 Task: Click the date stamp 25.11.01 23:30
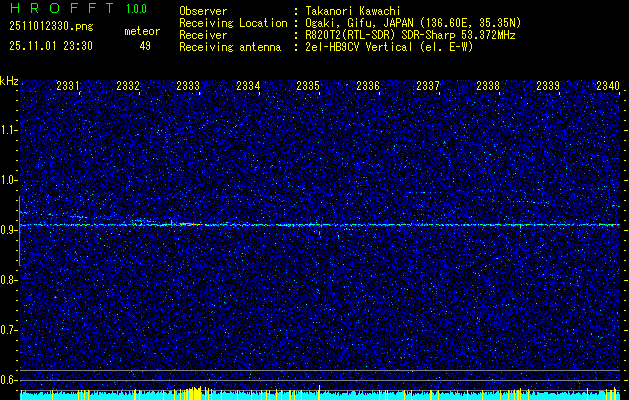[51, 46]
